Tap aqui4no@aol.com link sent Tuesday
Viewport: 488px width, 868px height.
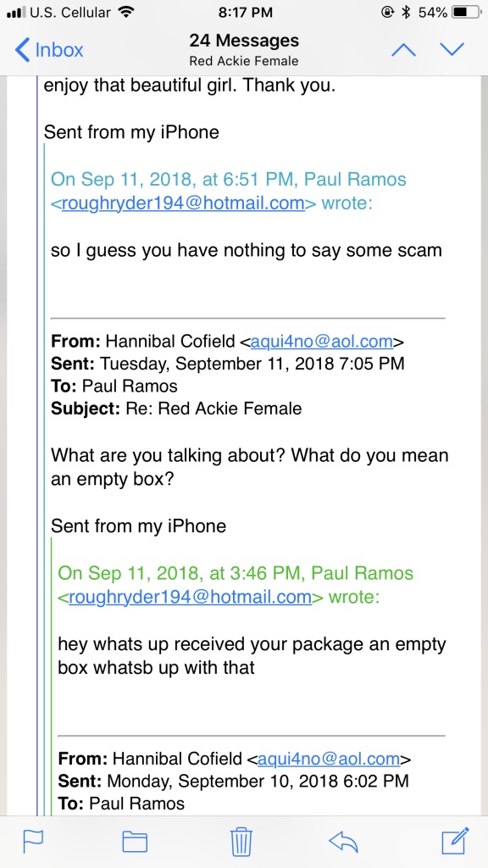tap(321, 342)
